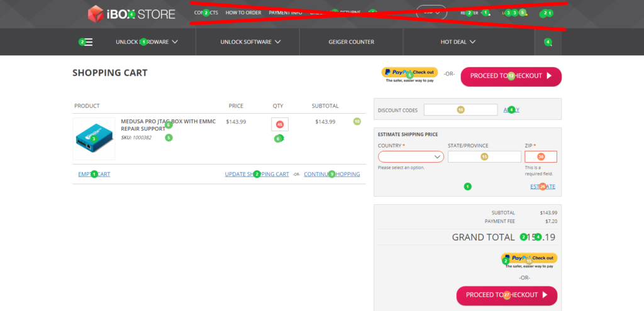The width and height of the screenshot is (644, 311).
Task: Select the SKU 1000382 text
Action: click(136, 138)
